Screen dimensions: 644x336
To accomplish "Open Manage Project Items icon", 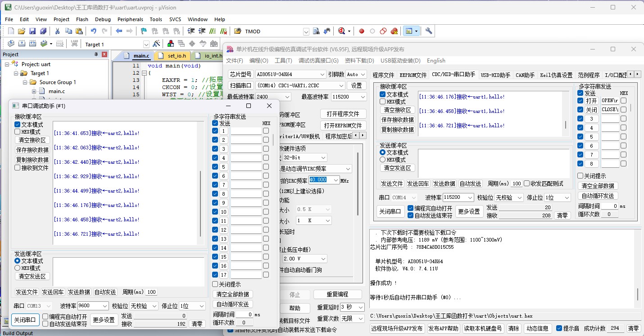I will (x=171, y=44).
